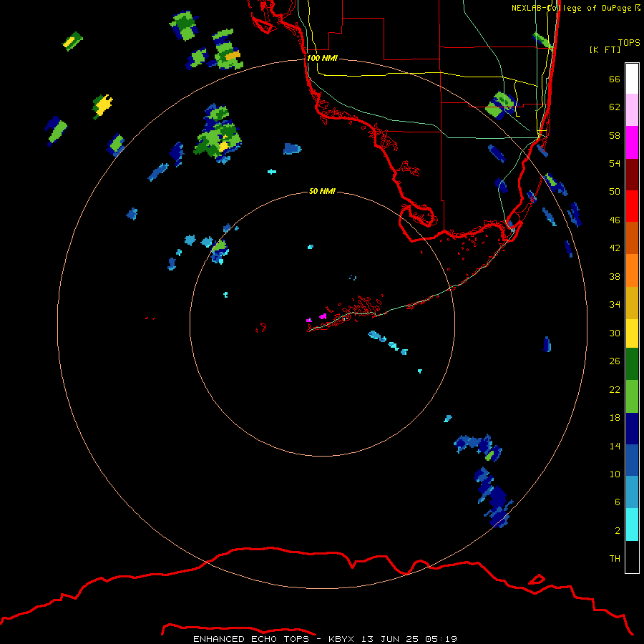Screen dimensions: 644x644
Task: Click the TOPS legend title
Action: (x=629, y=43)
